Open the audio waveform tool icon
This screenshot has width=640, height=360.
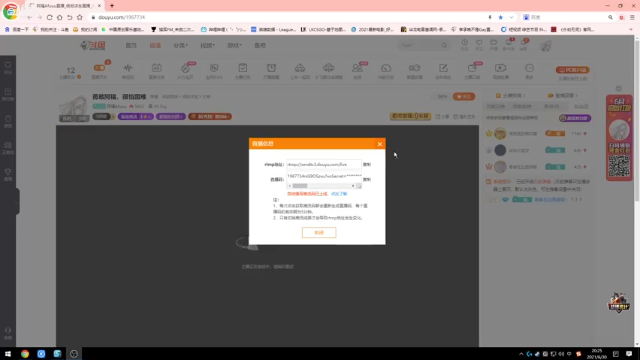click(128, 68)
